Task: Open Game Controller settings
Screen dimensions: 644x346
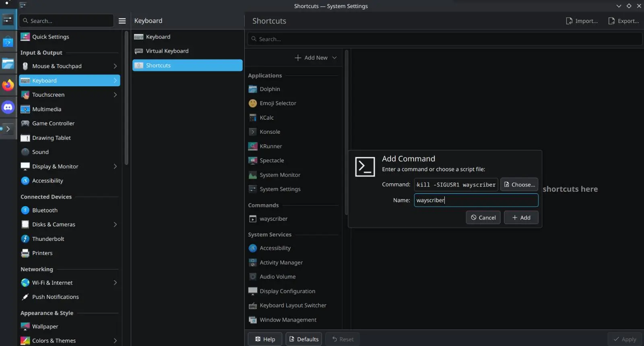Action: point(70,123)
